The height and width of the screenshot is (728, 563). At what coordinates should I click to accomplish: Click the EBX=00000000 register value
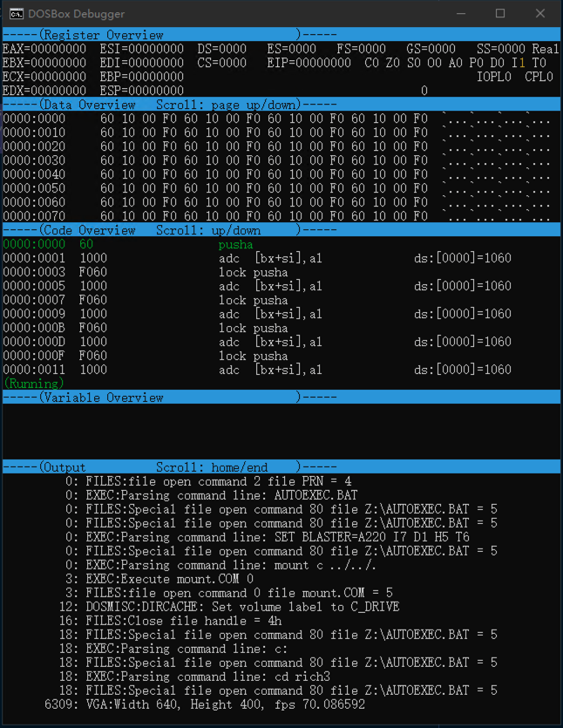[44, 63]
